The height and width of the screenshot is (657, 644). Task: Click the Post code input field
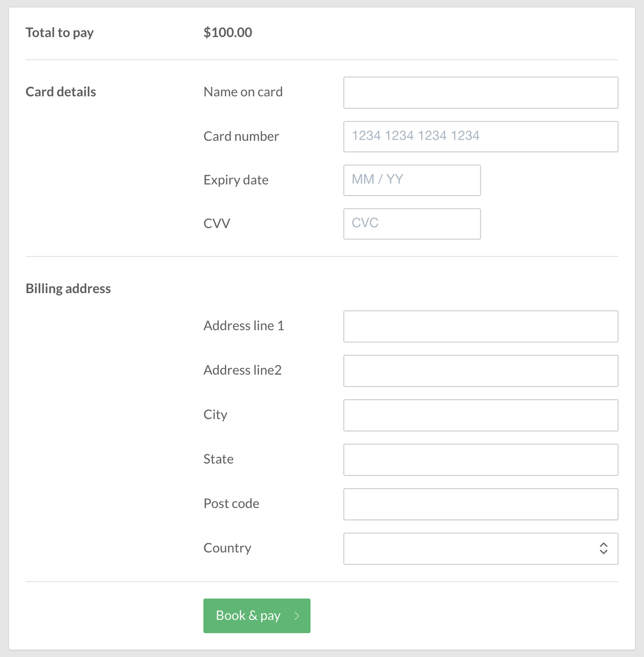tap(481, 504)
